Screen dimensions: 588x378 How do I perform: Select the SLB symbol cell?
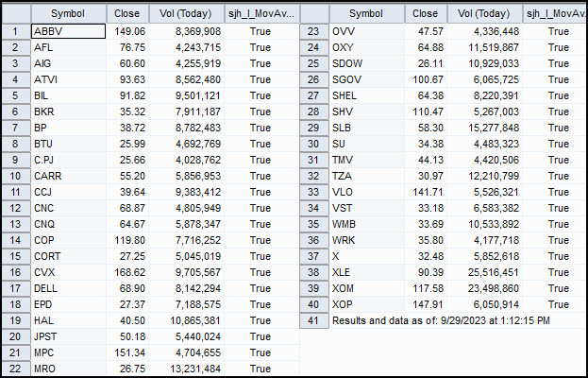367,128
